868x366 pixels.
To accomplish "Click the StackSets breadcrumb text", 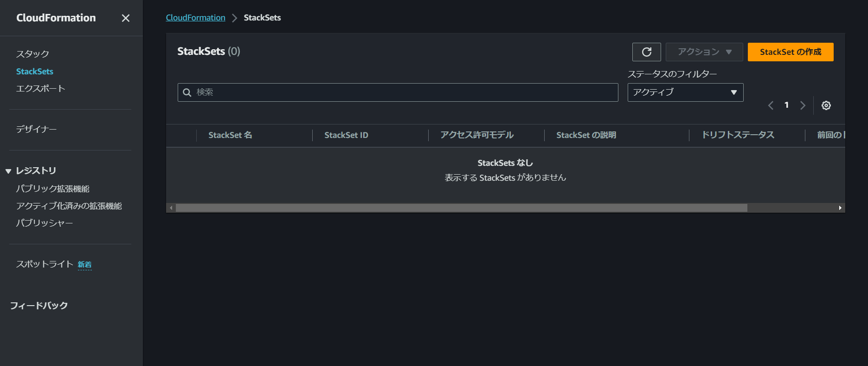I will [262, 18].
